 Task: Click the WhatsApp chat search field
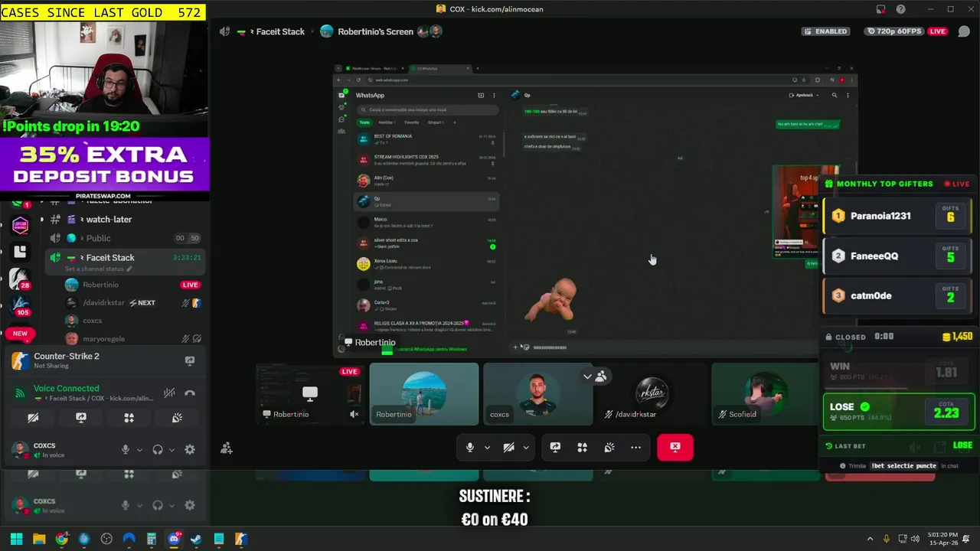(429, 109)
